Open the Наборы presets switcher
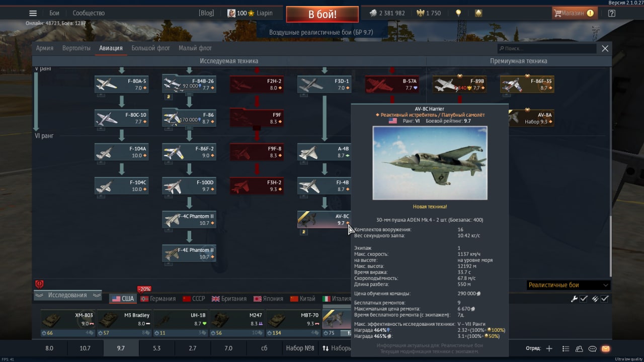The image size is (644, 362). point(336,348)
